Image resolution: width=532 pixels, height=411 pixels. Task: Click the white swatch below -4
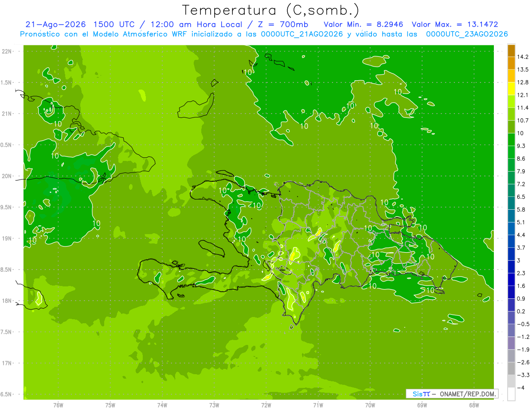click(x=511, y=394)
